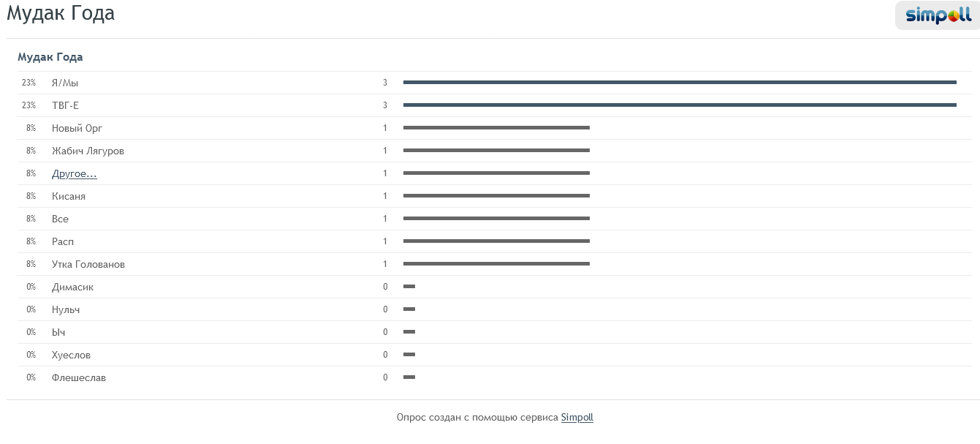
Task: Open the "Другое..." answer link
Action: click(75, 174)
